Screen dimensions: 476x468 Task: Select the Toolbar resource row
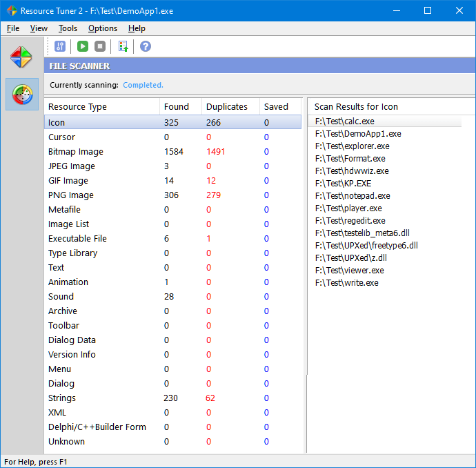tap(172, 326)
